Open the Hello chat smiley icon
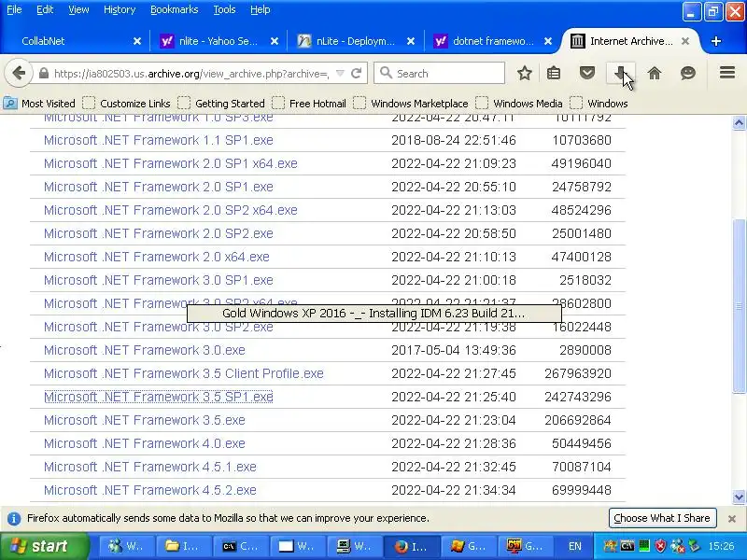 [x=688, y=74]
